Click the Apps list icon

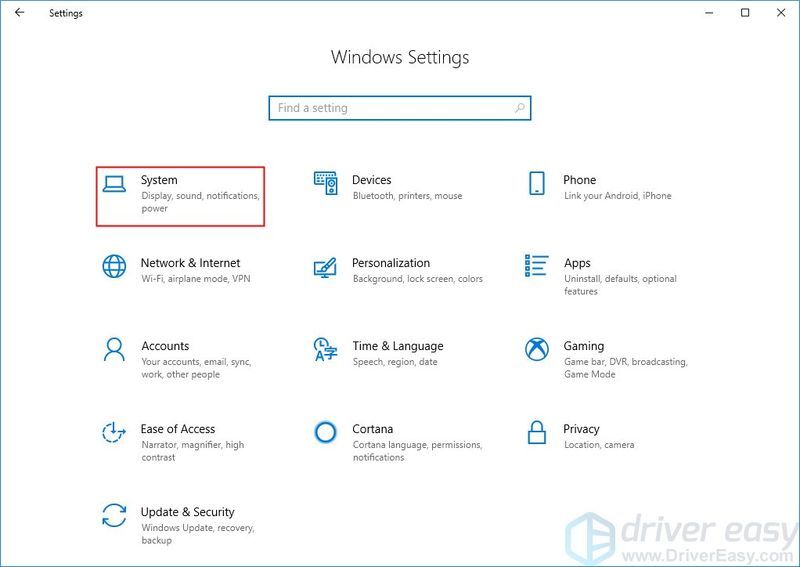[x=537, y=265]
